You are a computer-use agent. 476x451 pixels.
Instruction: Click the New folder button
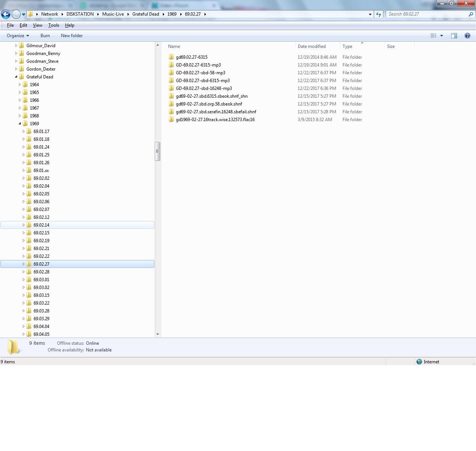tap(72, 36)
